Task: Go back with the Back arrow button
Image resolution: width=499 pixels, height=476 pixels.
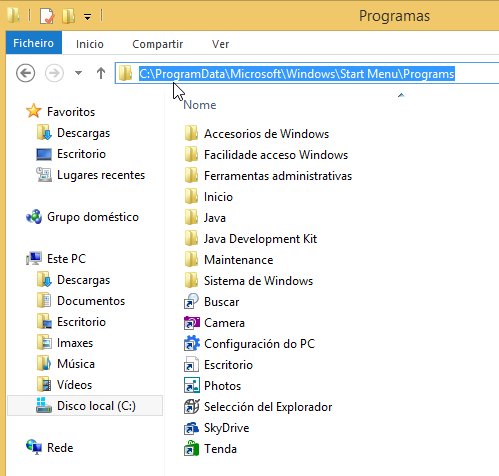Action: (x=26, y=73)
